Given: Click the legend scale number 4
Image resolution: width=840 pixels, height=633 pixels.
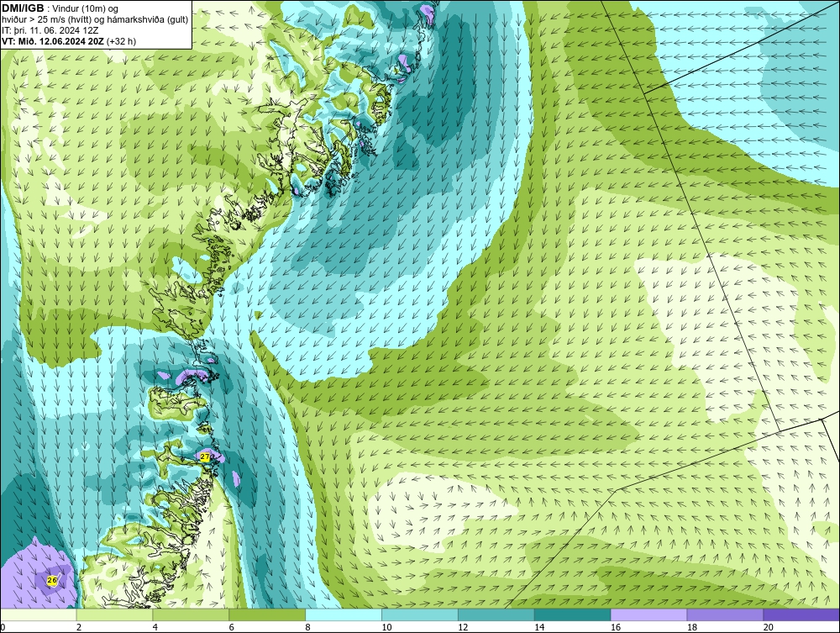Looking at the screenshot, I should (155, 627).
